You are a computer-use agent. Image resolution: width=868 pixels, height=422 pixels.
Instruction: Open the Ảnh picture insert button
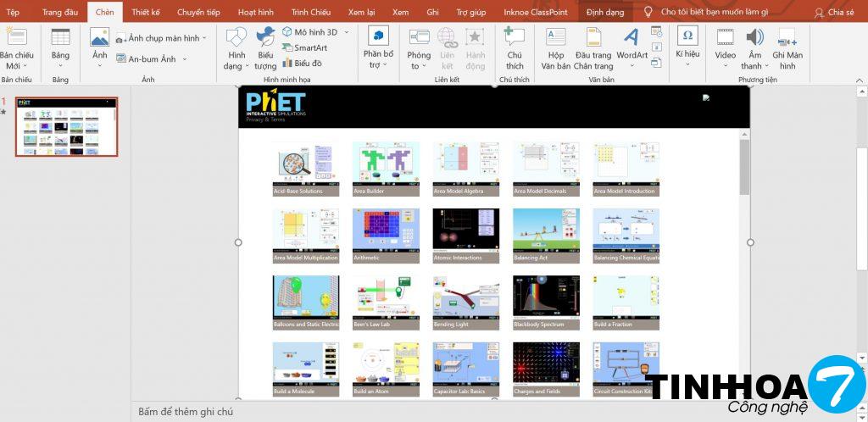pos(99,38)
